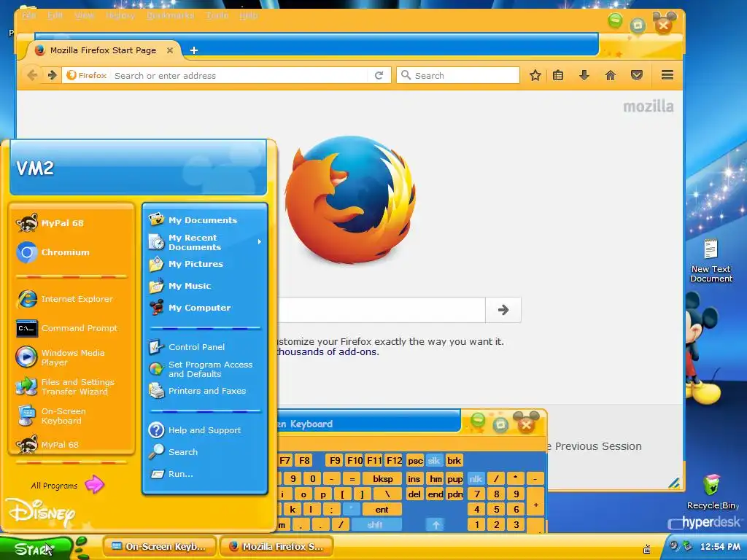Screen dimensions: 747x560
Task: Click the psc key on On-Screen Keyboard
Action: (415, 461)
